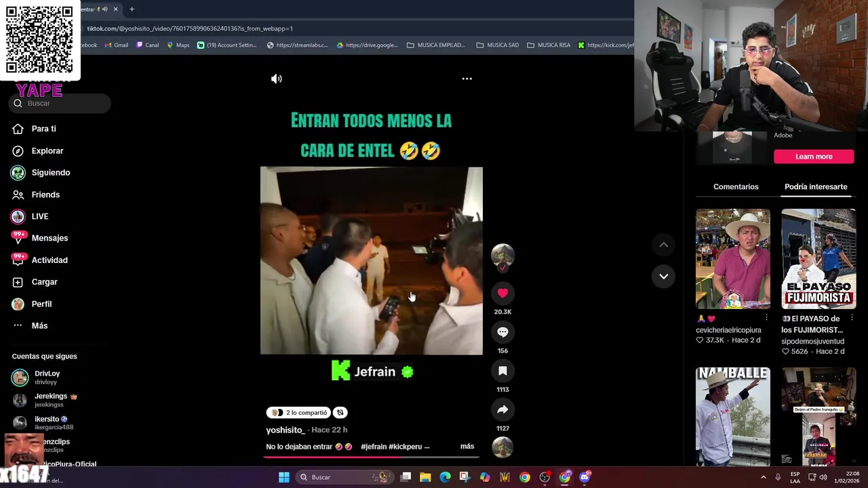Close the current TikTok browser tab
This screenshot has width=868, height=488.
(x=115, y=9)
